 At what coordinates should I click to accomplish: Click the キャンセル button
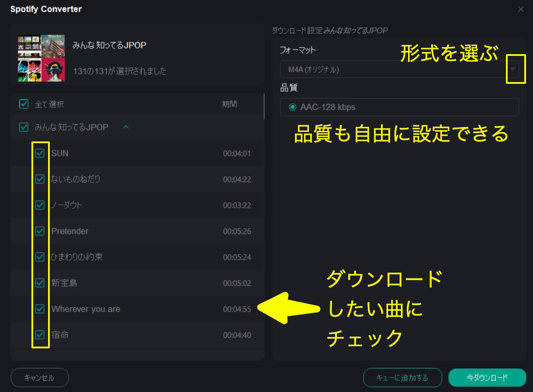[40, 378]
